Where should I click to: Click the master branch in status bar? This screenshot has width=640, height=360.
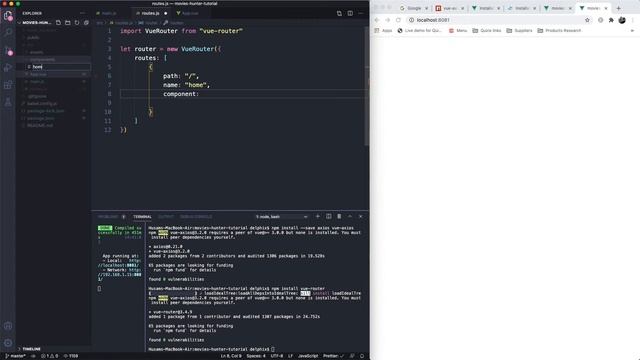15,356
